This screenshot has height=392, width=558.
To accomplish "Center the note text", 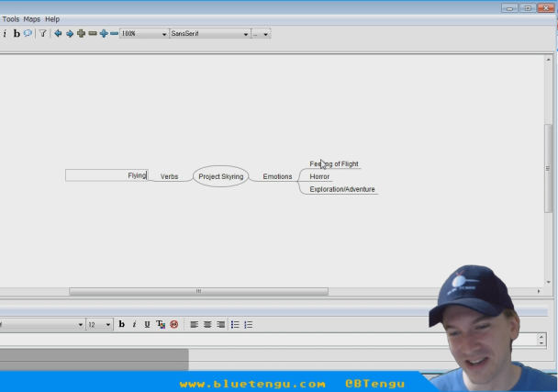I will (x=207, y=324).
